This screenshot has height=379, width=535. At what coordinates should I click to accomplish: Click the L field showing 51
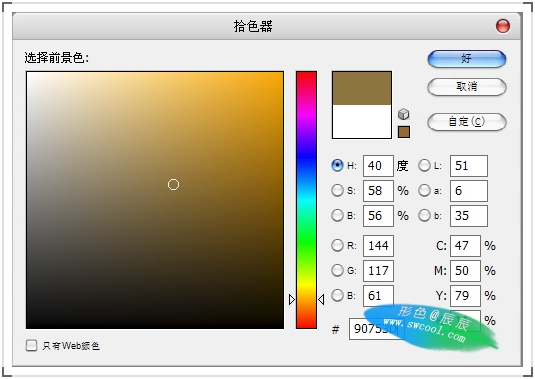[x=469, y=166]
